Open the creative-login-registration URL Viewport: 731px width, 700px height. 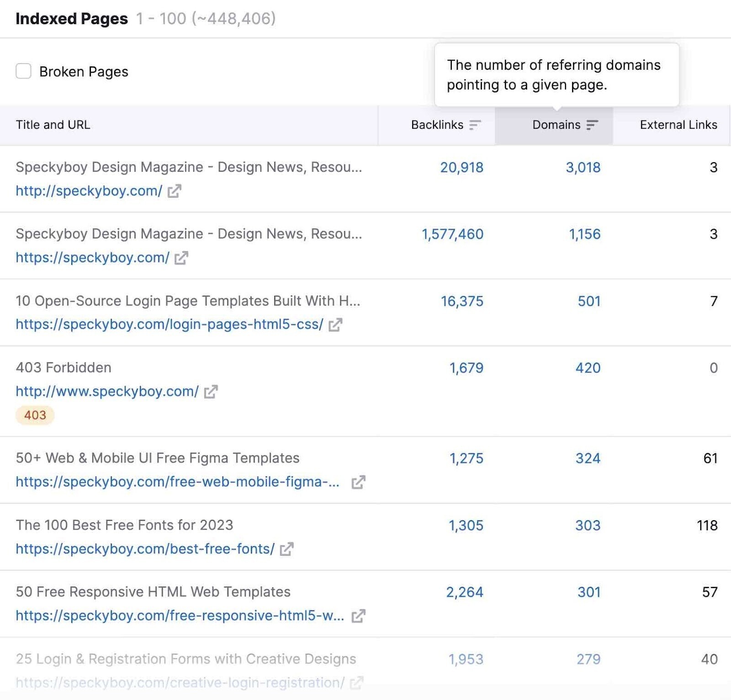(x=180, y=683)
